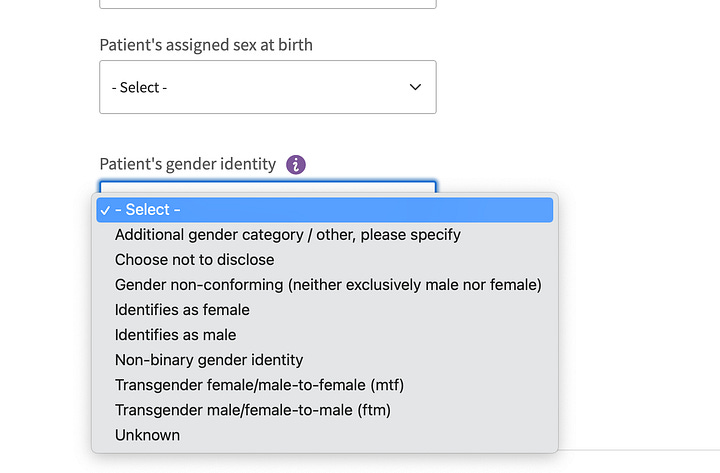Select "Unknown" in the gender identity list
The width and height of the screenshot is (720, 473).
(147, 435)
